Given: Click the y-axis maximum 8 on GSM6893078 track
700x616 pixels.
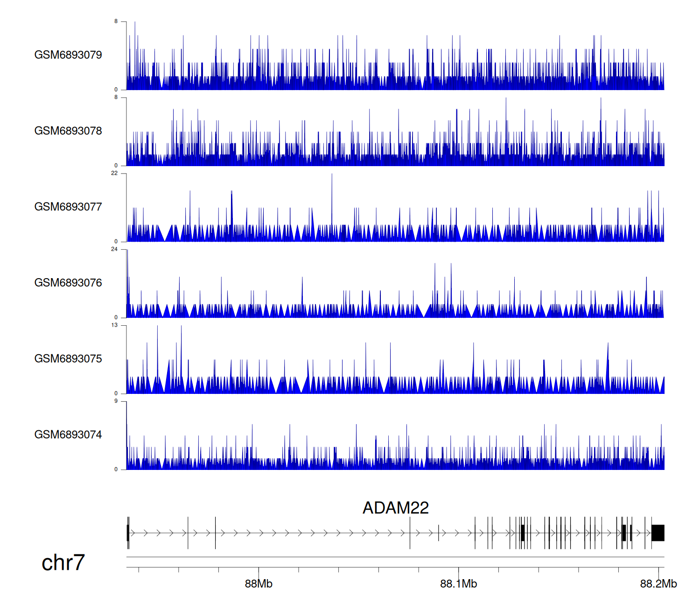Looking at the screenshot, I should pyautogui.click(x=116, y=98).
